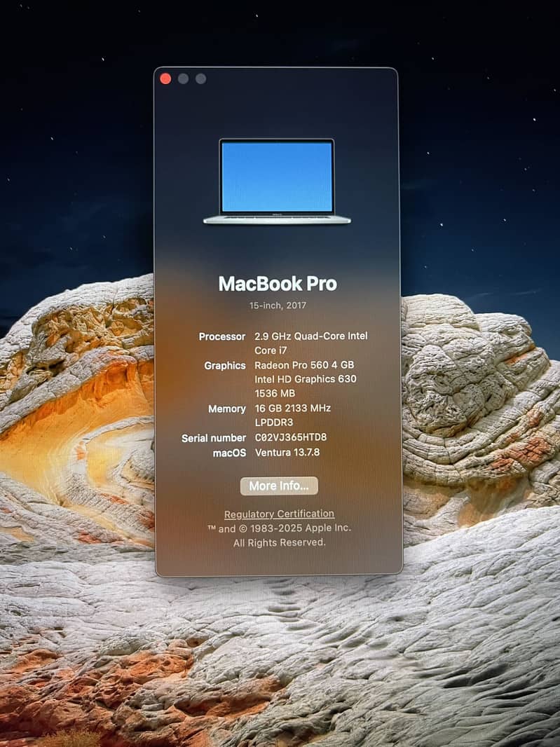Select the serial number C02VJ365HTD8
The width and height of the screenshot is (560, 747).
tap(291, 437)
